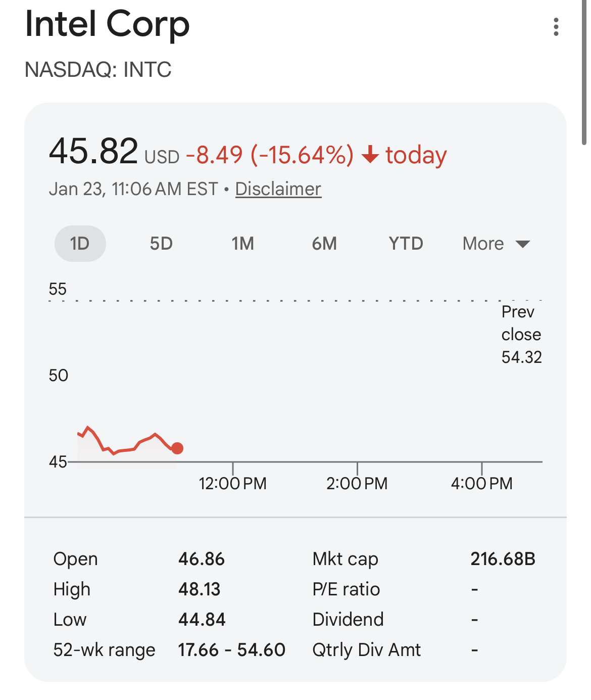The height and width of the screenshot is (700, 591).
Task: Click the red down arrow icon
Action: click(x=370, y=155)
